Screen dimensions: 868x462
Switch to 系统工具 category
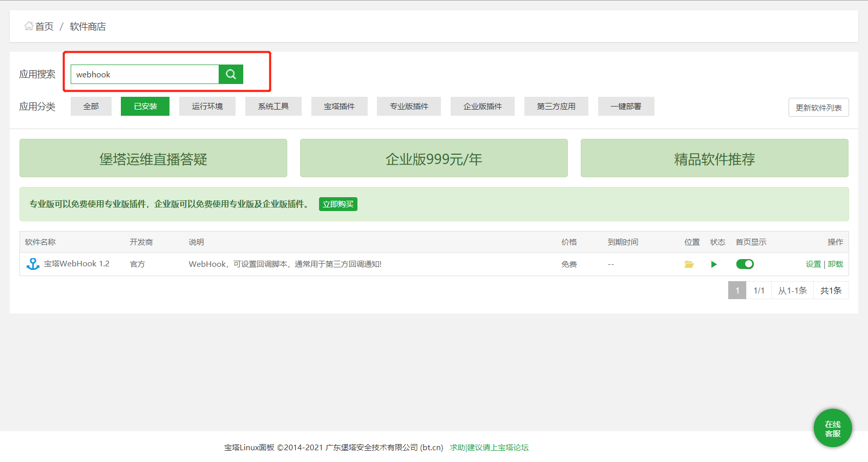pos(273,106)
